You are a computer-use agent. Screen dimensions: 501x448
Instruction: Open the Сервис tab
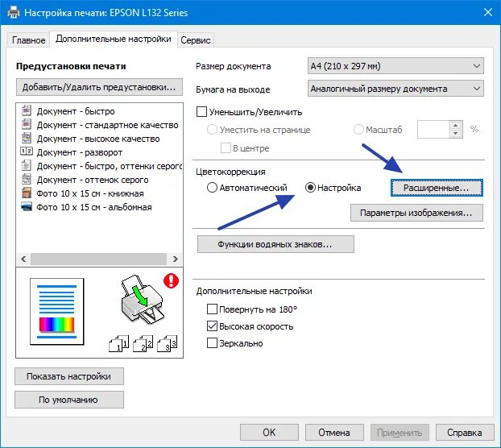point(196,40)
